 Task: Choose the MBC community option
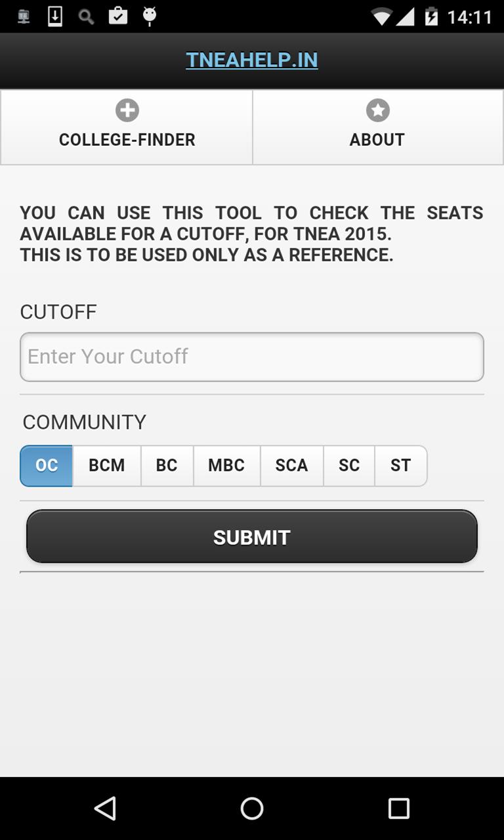pyautogui.click(x=226, y=466)
